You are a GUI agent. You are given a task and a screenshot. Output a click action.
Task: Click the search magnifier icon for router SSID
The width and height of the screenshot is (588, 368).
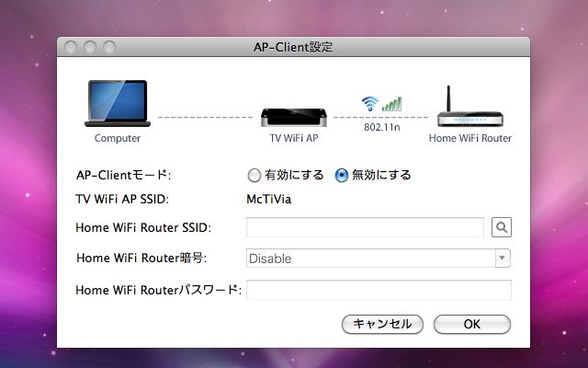click(502, 227)
